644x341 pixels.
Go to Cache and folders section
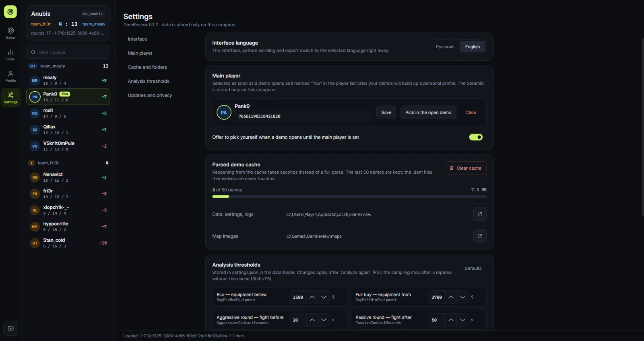(147, 67)
